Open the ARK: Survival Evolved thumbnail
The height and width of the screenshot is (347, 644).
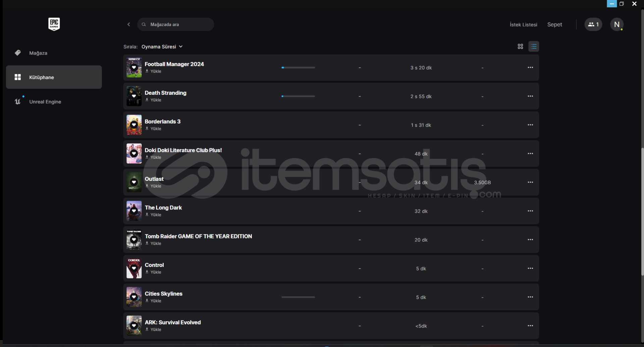tap(134, 326)
